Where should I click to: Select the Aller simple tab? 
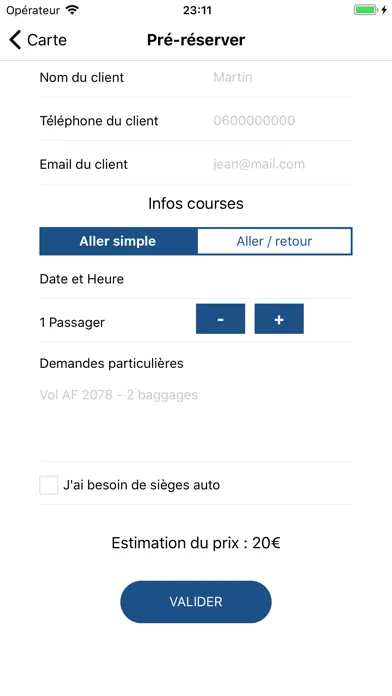pos(118,241)
